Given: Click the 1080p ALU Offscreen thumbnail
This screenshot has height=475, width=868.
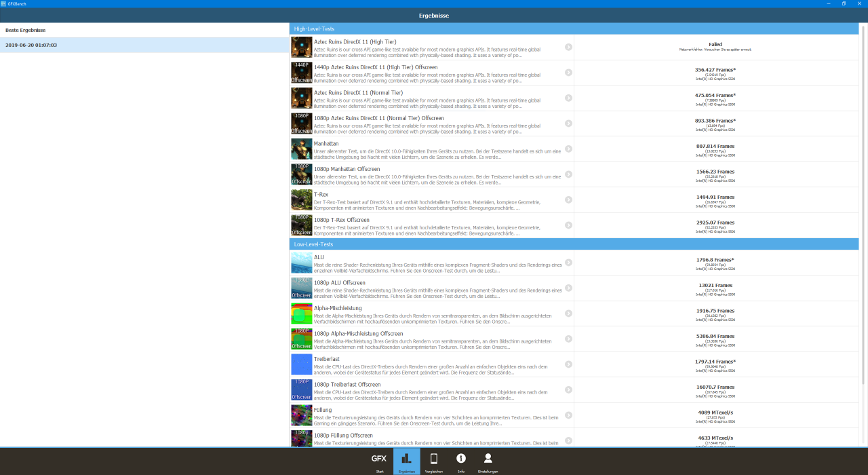Looking at the screenshot, I should pos(302,288).
